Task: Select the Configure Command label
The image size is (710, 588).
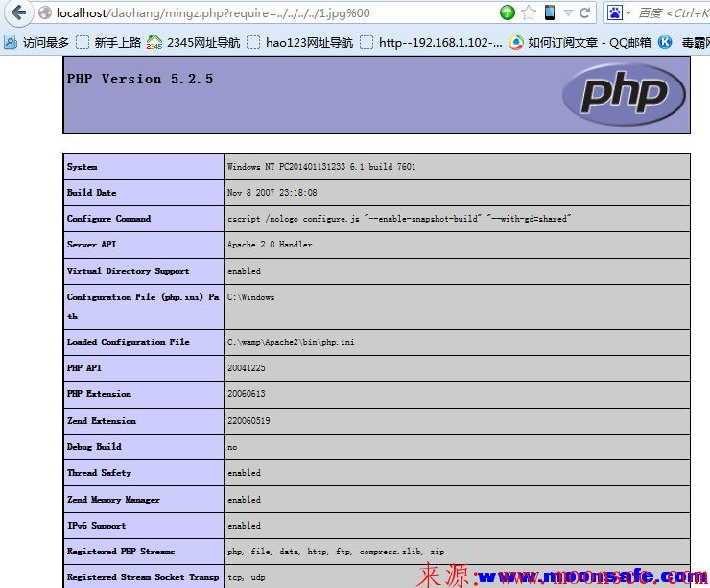Action: point(108,218)
